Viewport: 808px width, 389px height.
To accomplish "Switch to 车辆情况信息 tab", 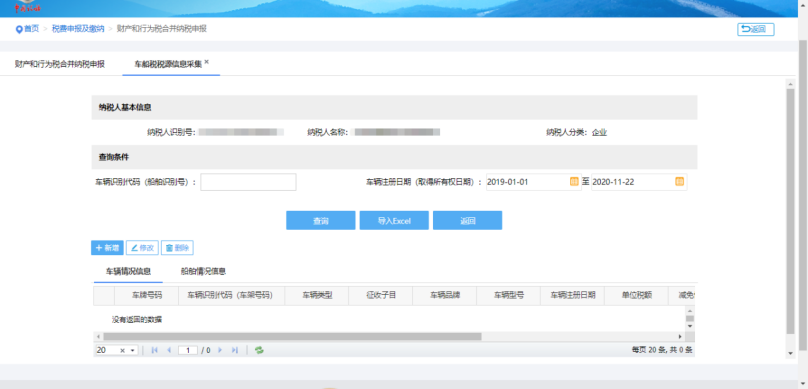I will point(128,271).
